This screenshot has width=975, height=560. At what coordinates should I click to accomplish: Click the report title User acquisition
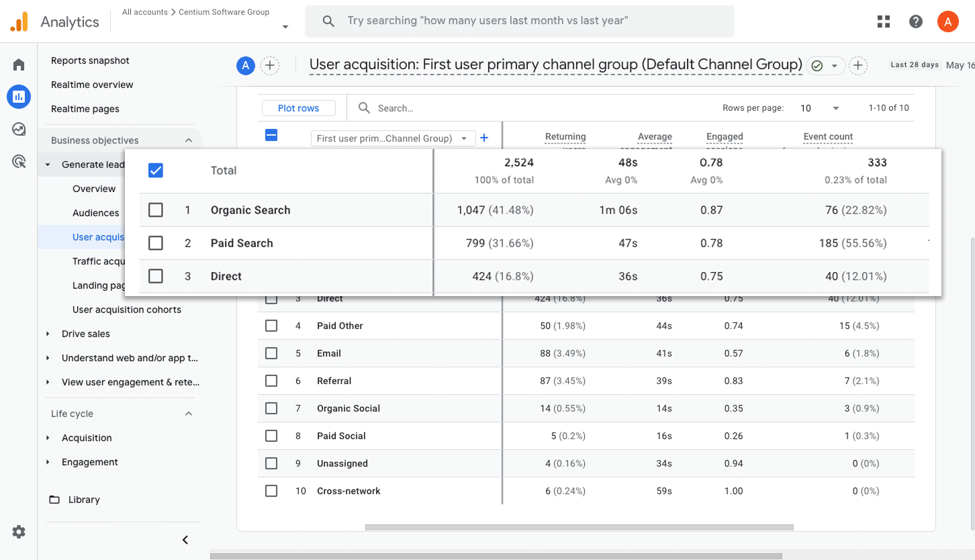tap(556, 65)
